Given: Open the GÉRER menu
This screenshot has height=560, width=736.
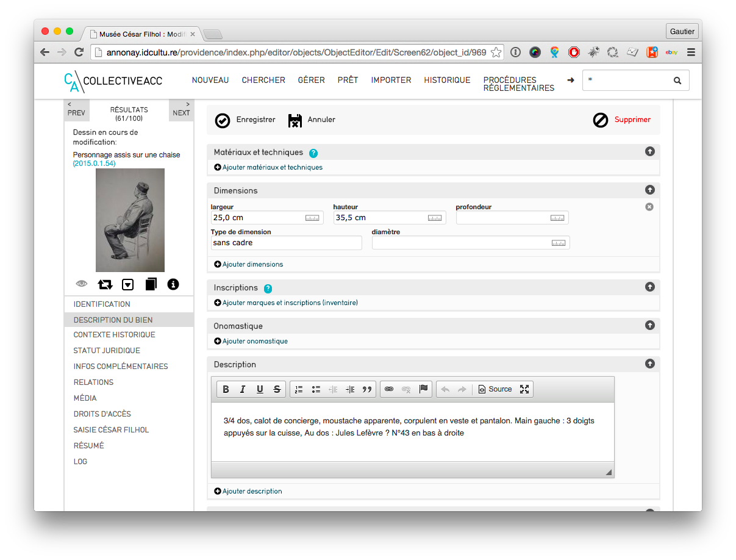Looking at the screenshot, I should click(x=311, y=80).
